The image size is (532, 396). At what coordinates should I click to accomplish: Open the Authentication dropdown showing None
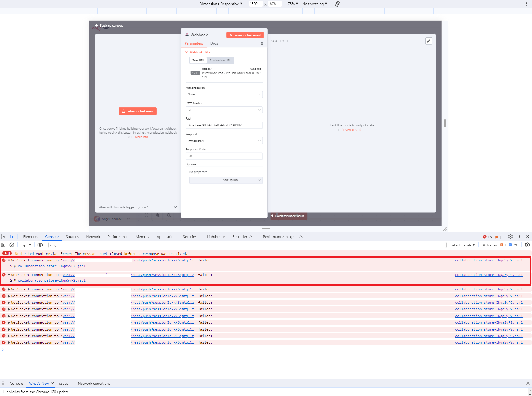(x=224, y=94)
